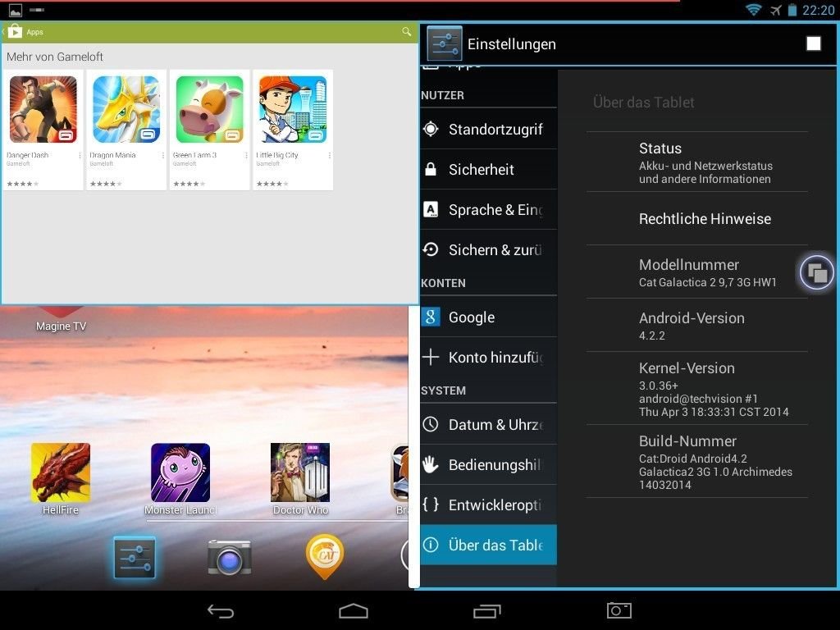Viewport: 840px width, 630px height.
Task: Tap Kernel-Version 3.0.36+ entry
Action: click(697, 388)
